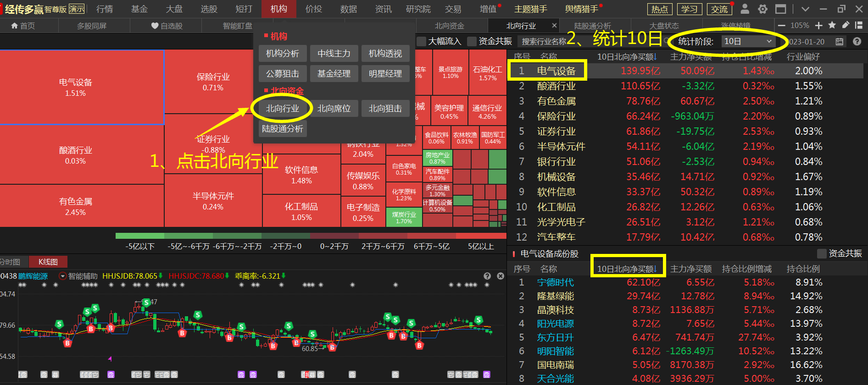Open settings gear in title bar
The height and width of the screenshot is (385, 868).
(762, 9)
